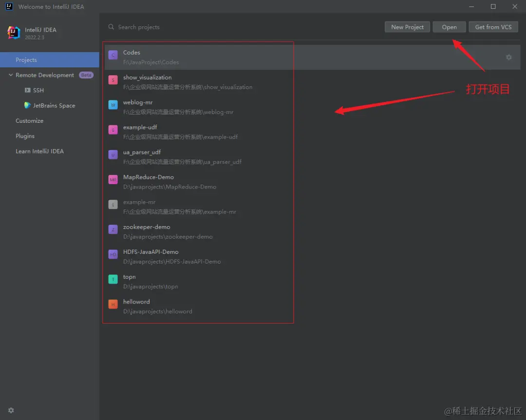
Task: Open the Codes project name
Action: point(131,52)
